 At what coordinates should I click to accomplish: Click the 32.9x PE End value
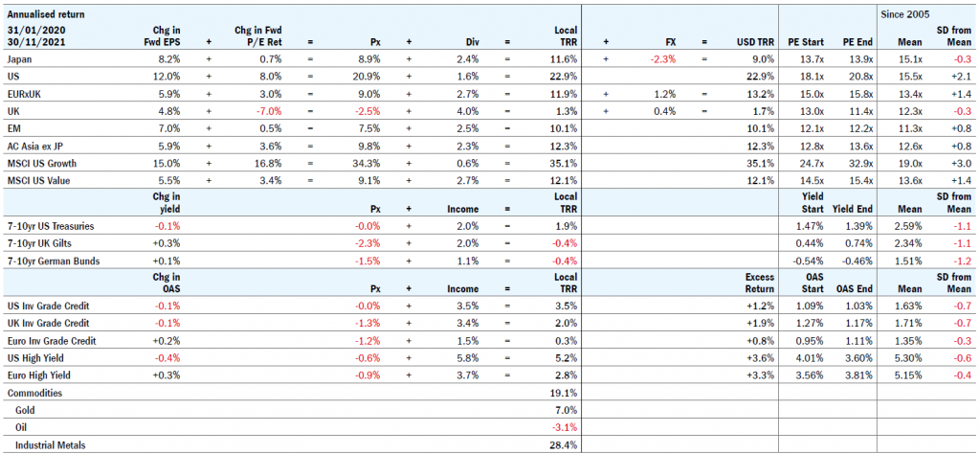point(855,162)
